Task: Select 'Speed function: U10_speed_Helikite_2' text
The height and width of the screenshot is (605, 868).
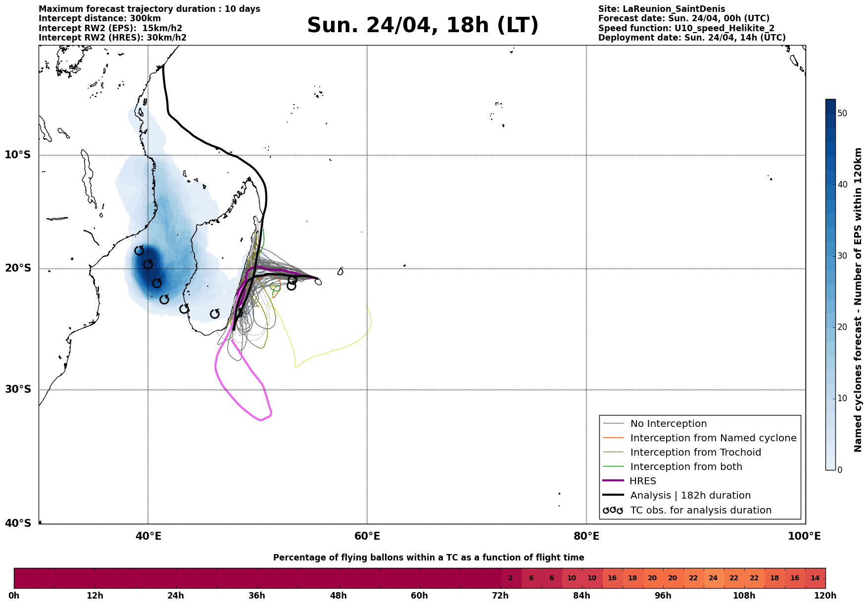Action: point(686,28)
